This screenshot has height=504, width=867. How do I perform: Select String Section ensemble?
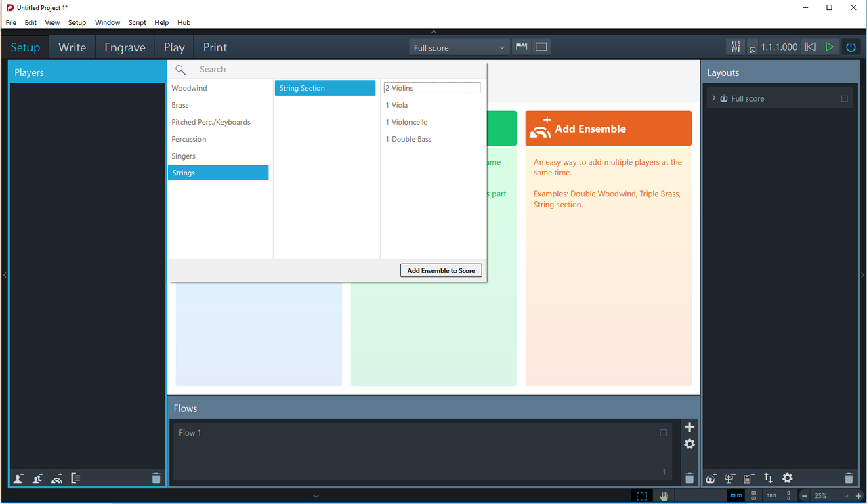(x=325, y=88)
